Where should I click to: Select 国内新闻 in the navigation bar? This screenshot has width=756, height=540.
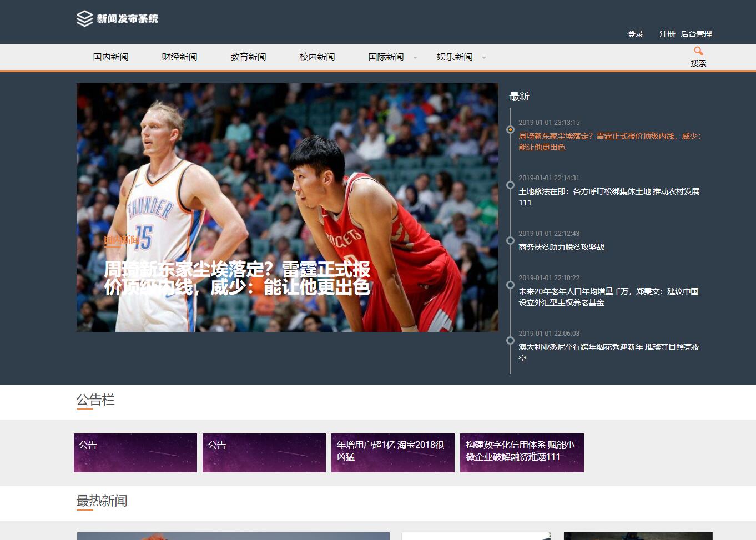click(110, 57)
